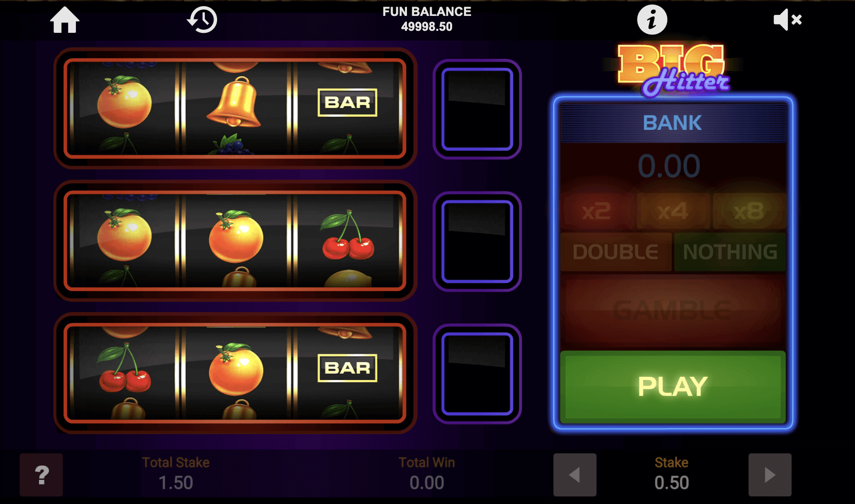Choose the NOTHING option
Viewport: 855px width, 504px height.
pyautogui.click(x=730, y=252)
